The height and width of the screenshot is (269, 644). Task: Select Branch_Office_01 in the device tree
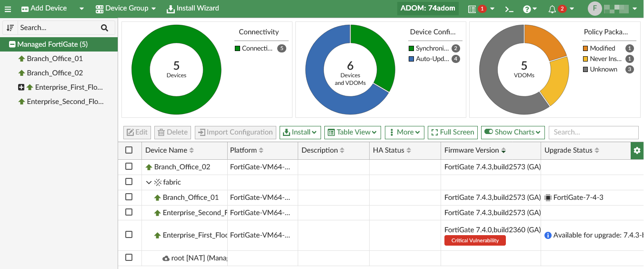pos(55,59)
